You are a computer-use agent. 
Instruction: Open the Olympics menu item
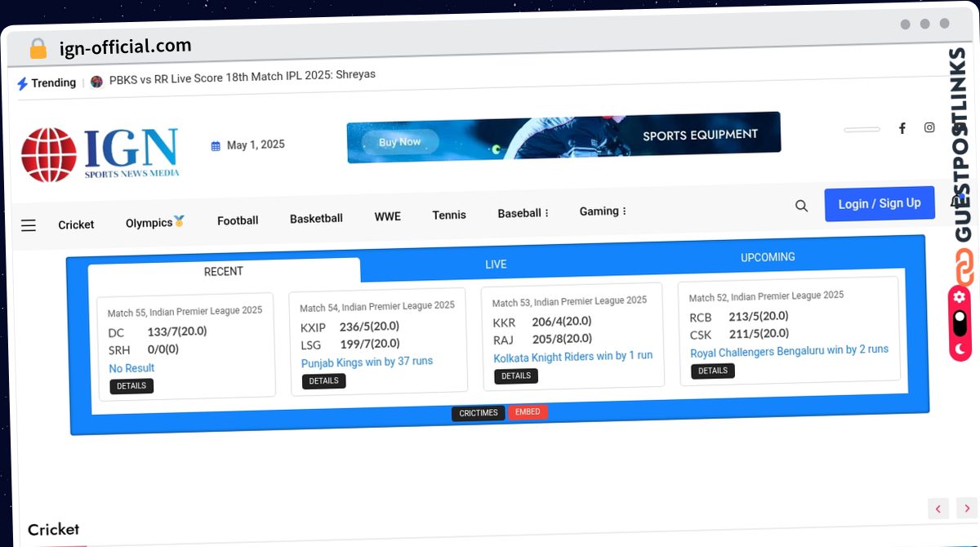point(155,222)
